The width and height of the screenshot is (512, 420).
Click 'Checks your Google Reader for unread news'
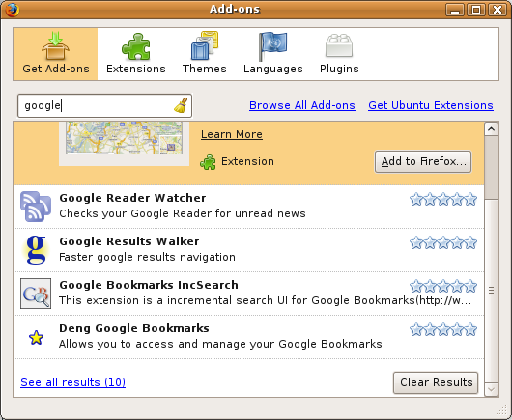(x=183, y=213)
